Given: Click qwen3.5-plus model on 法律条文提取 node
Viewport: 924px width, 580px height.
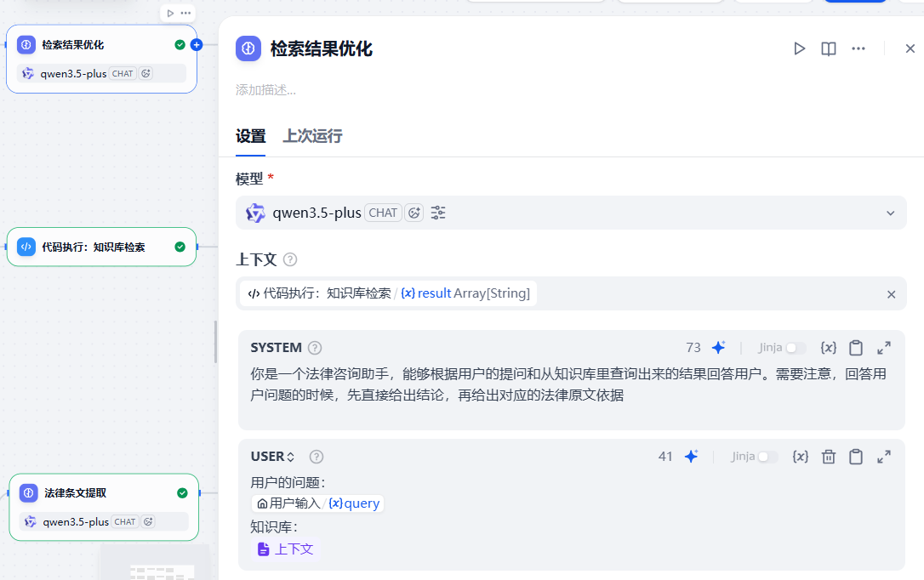Looking at the screenshot, I should point(104,521).
